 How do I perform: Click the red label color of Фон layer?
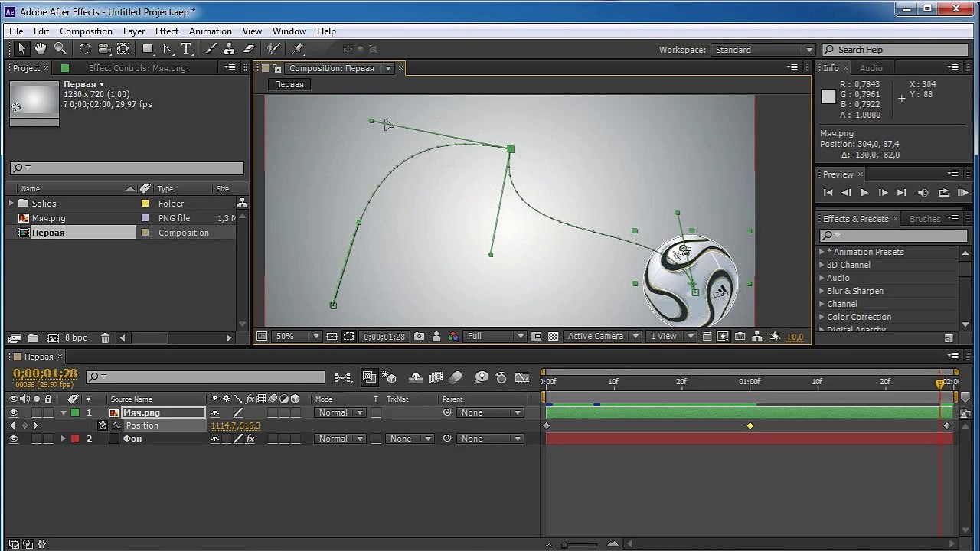pyautogui.click(x=75, y=439)
